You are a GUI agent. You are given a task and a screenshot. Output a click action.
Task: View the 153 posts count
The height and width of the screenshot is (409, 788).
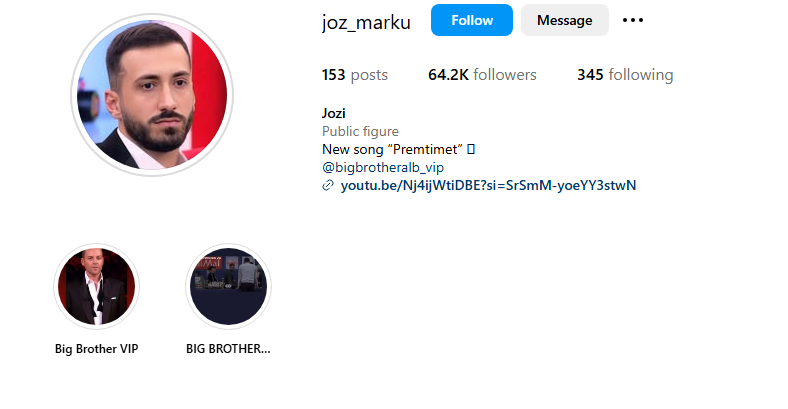(x=355, y=75)
